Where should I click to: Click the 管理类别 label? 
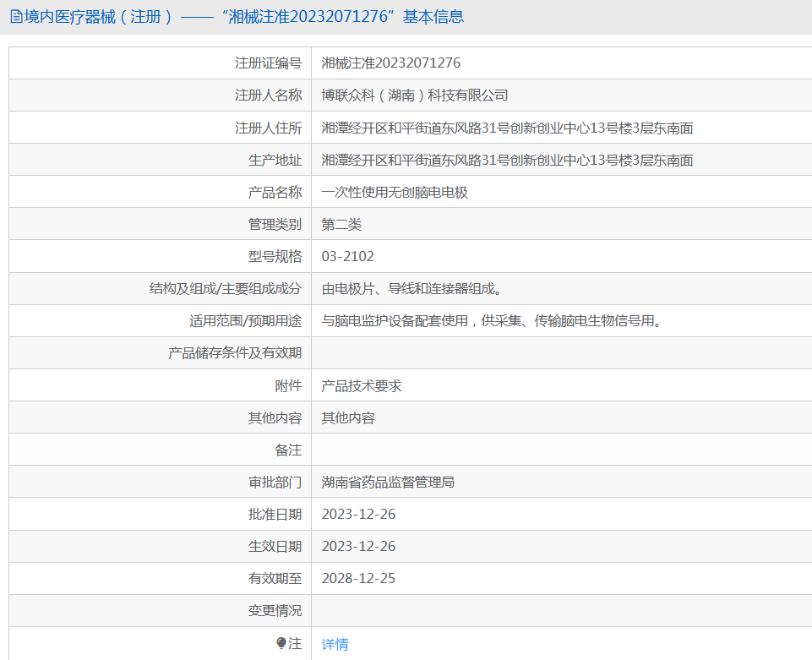click(275, 225)
